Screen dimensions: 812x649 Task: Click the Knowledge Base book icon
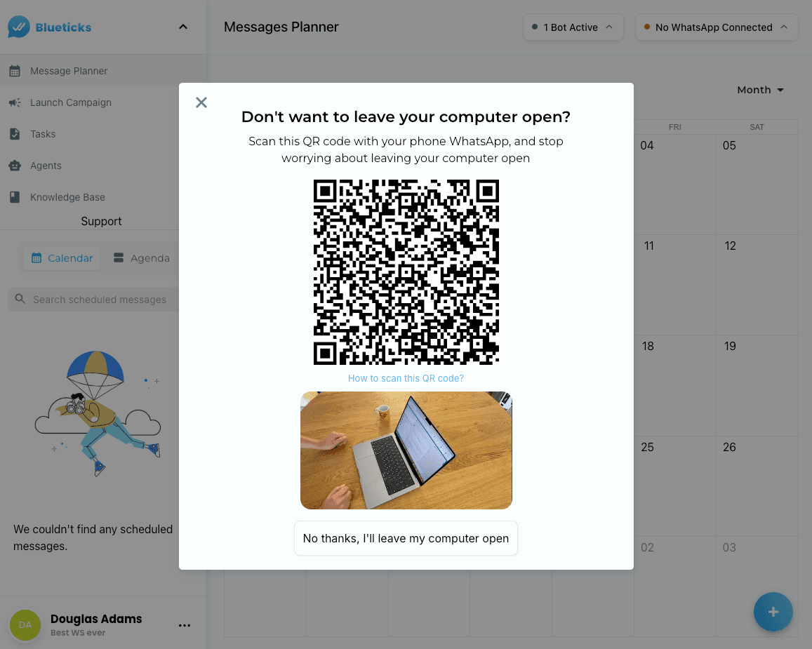pos(14,197)
